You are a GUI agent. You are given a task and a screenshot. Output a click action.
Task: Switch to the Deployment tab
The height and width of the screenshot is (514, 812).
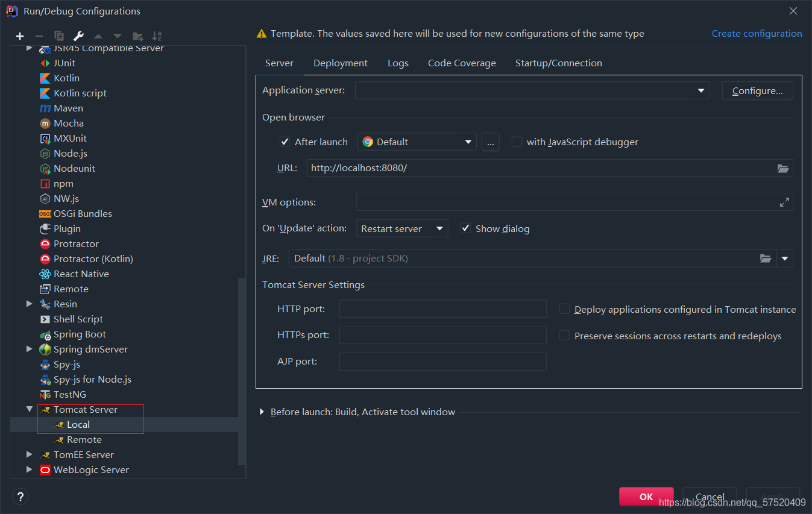(341, 63)
